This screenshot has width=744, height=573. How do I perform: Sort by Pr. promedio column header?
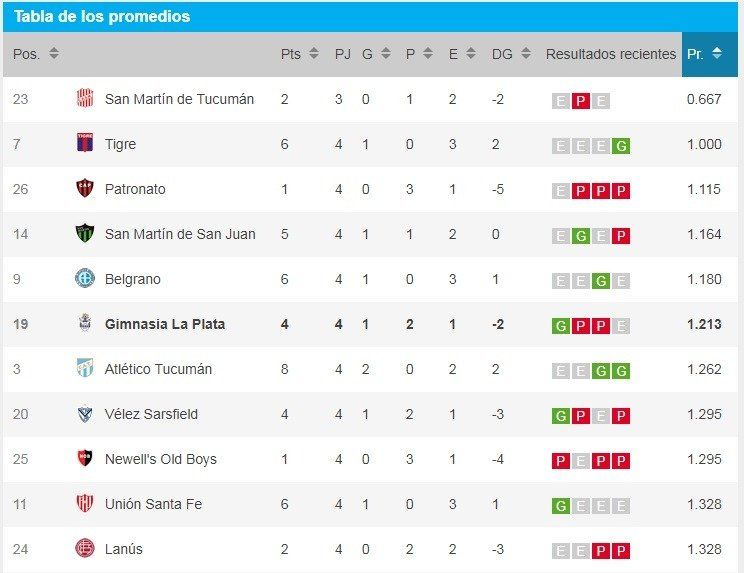tap(709, 54)
